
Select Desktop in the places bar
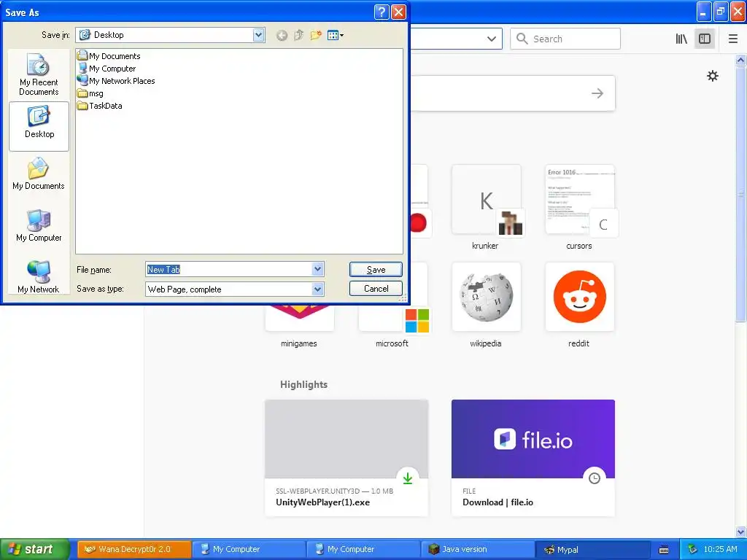[x=39, y=126]
